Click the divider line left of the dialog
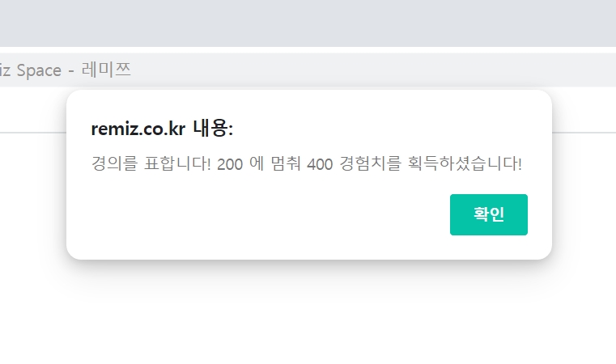The width and height of the screenshot is (616, 364). (x=33, y=133)
